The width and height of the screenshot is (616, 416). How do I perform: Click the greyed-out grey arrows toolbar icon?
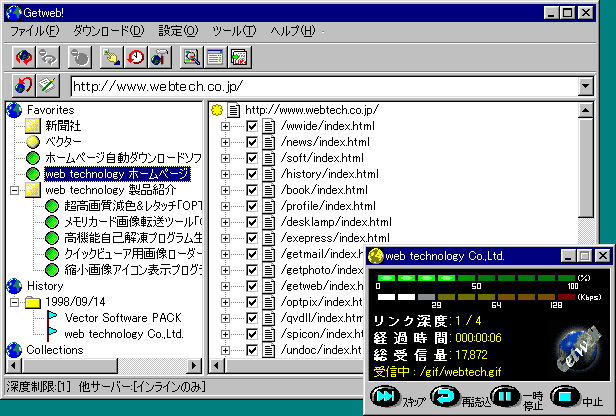pos(48,57)
